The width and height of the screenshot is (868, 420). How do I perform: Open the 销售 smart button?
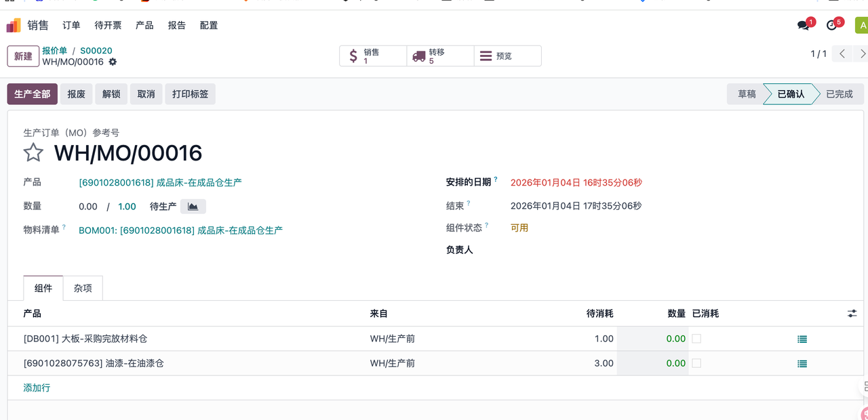(x=373, y=56)
